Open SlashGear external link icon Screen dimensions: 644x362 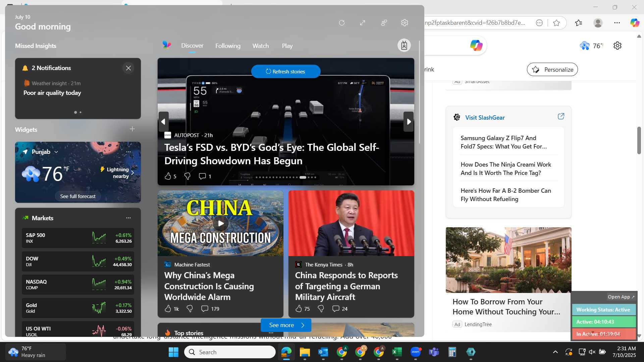(x=561, y=116)
